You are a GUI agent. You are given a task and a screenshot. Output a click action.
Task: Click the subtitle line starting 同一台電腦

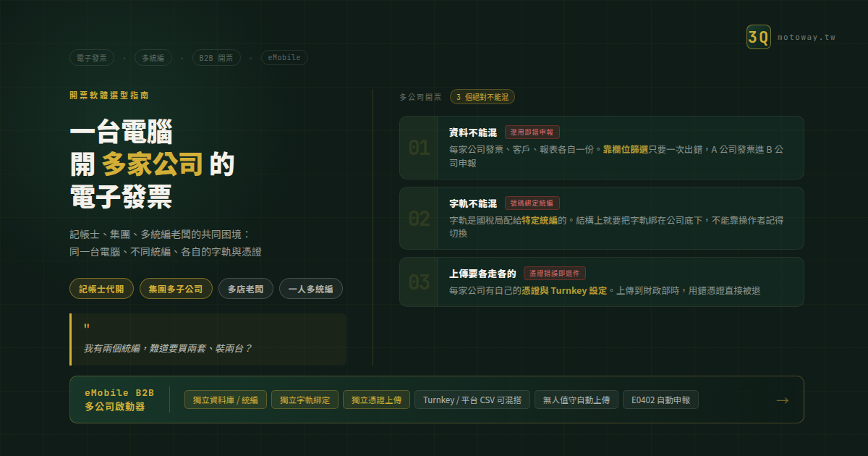(166, 252)
